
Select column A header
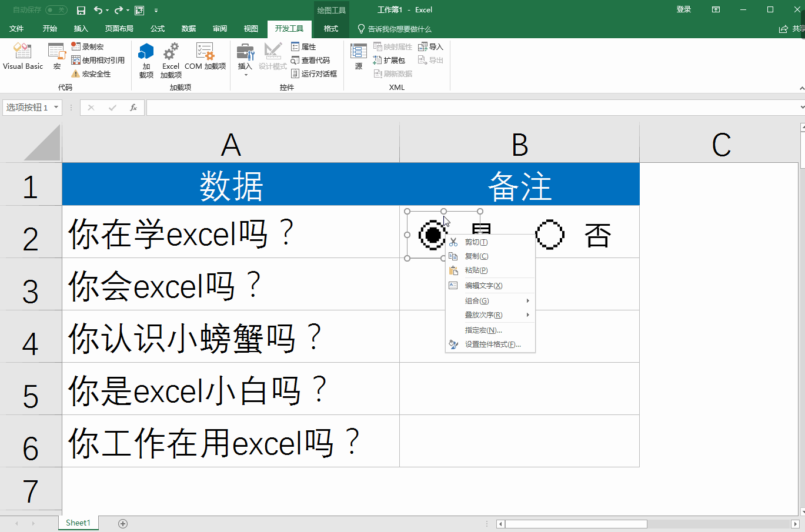[231, 143]
